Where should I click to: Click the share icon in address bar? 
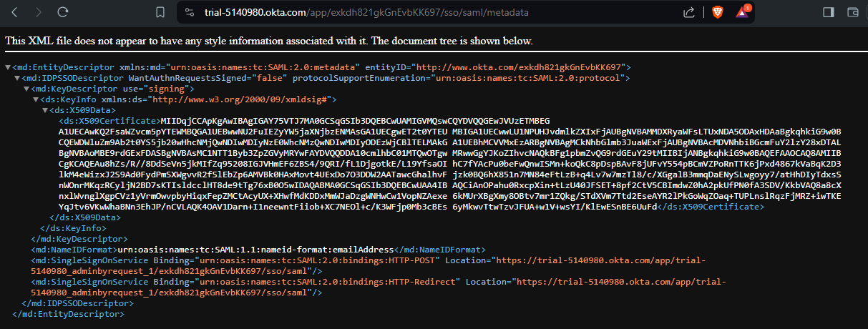tap(689, 12)
